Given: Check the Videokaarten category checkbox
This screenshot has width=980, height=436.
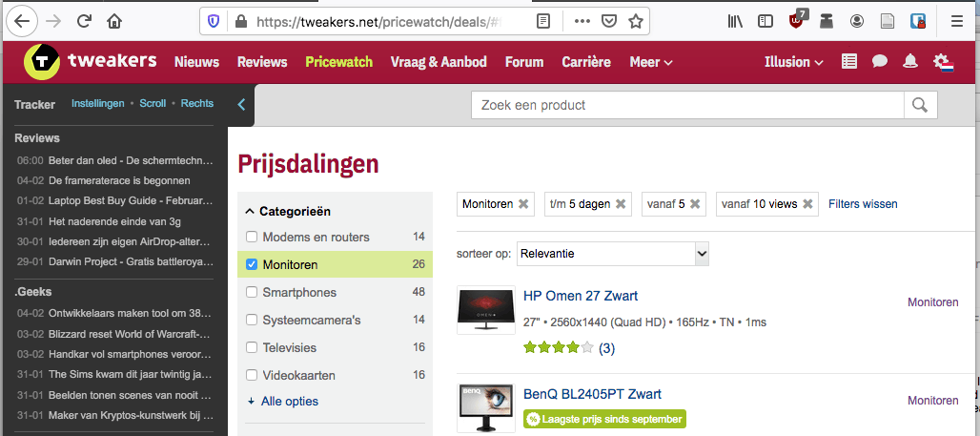Looking at the screenshot, I should click(252, 375).
